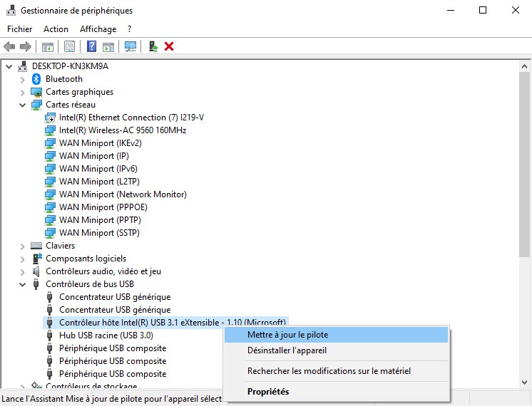Open the Affichage menu
The height and width of the screenshot is (406, 532).
98,29
